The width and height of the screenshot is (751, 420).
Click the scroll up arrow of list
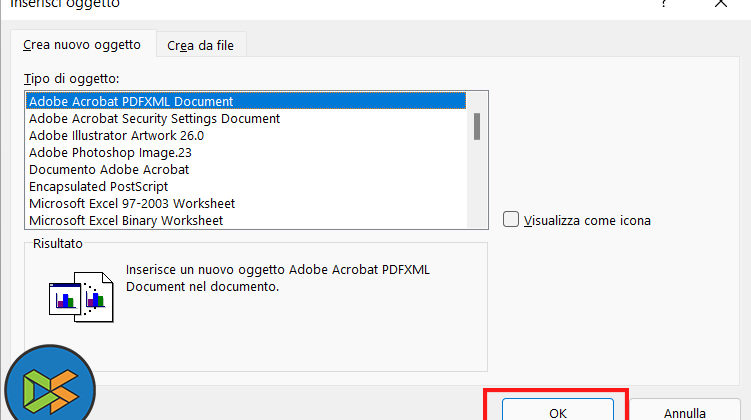tap(478, 99)
